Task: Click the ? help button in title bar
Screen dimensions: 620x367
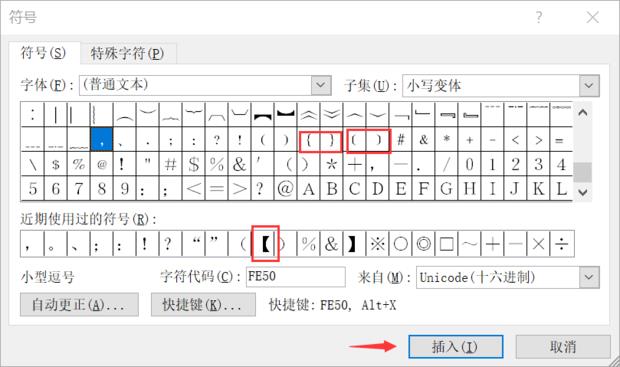Action: click(x=539, y=17)
